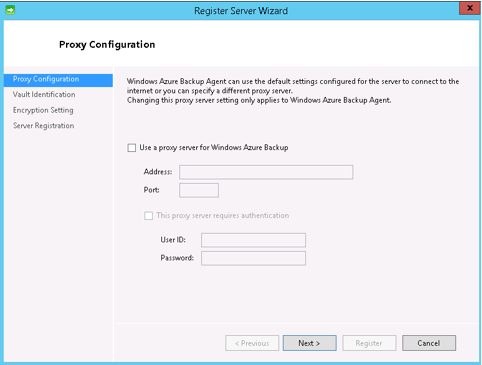Close the Register Server Wizard window

coord(469,8)
